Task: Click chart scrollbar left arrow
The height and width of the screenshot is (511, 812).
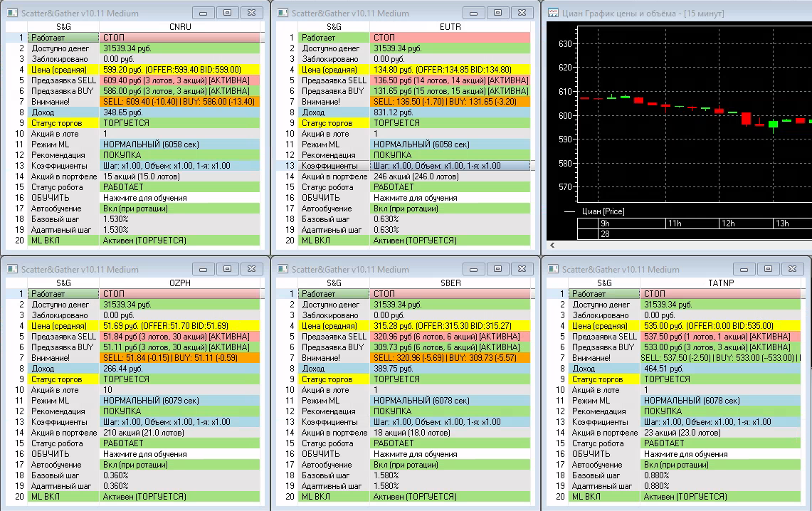Action: pos(552,246)
